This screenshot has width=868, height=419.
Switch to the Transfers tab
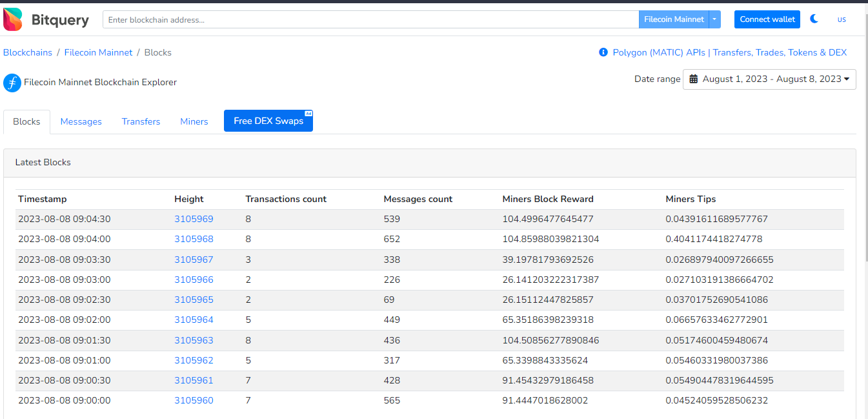point(141,121)
